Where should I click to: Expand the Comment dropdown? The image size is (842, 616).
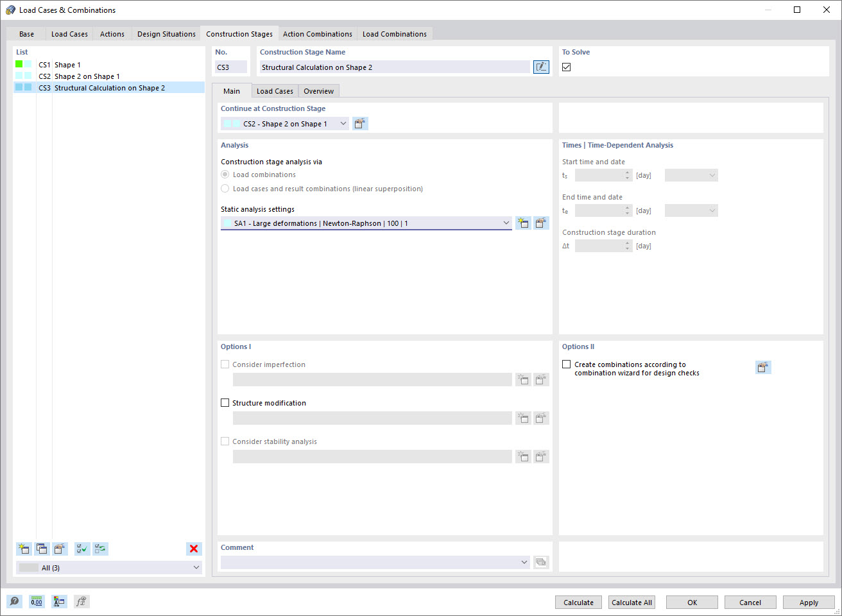[524, 562]
